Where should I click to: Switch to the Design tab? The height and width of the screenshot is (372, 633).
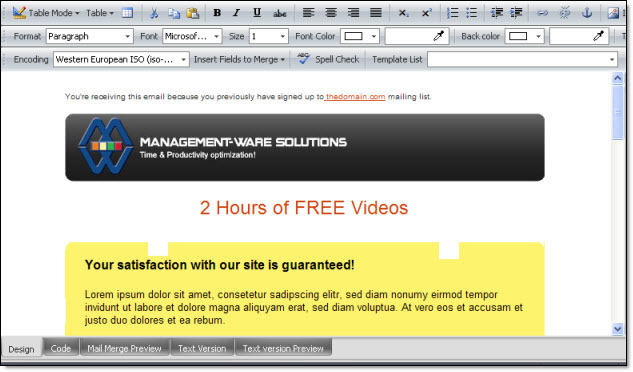(x=21, y=349)
